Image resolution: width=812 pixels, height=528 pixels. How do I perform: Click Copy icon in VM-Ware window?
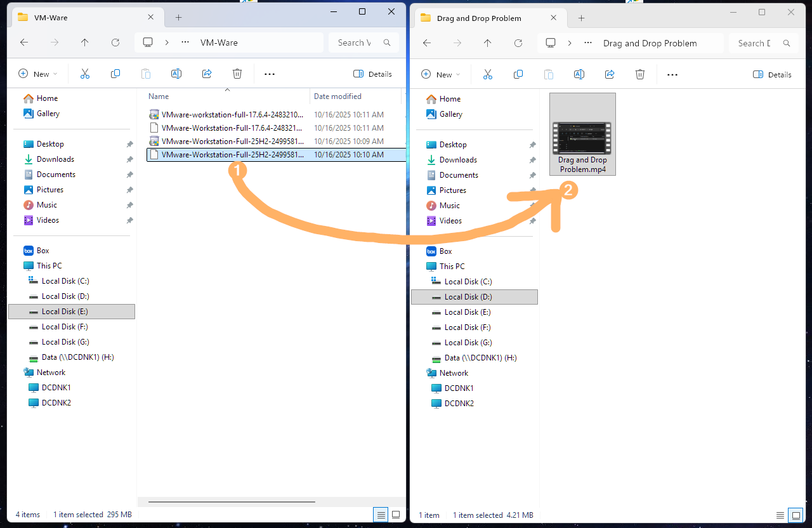115,74
